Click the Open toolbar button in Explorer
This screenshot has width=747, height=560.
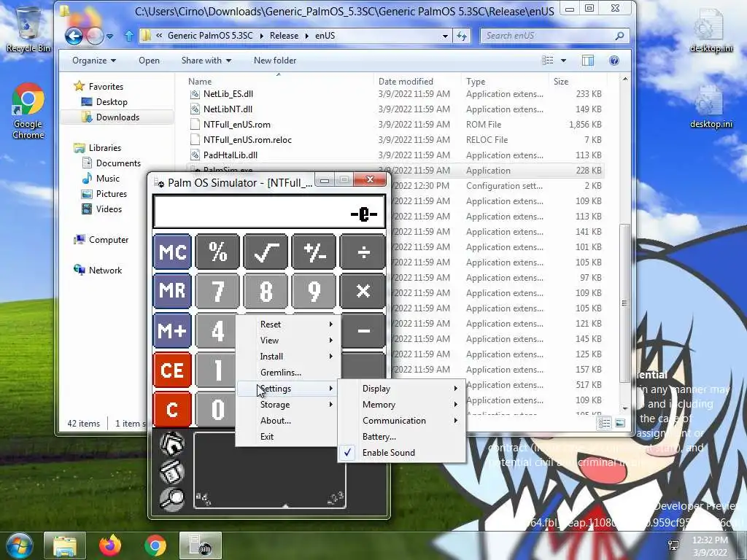point(149,61)
